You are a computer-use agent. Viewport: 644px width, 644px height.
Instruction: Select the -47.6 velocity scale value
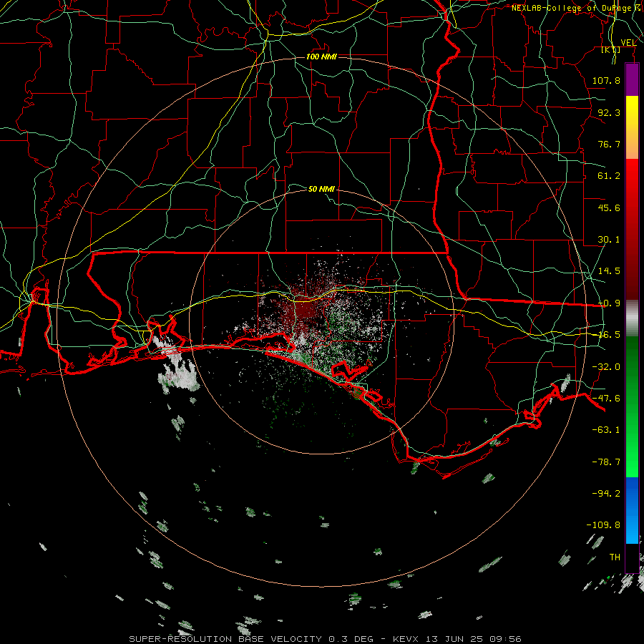coord(606,399)
